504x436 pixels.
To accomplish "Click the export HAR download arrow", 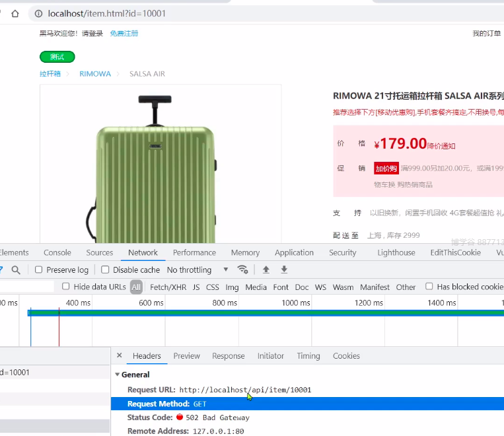I will pos(284,270).
